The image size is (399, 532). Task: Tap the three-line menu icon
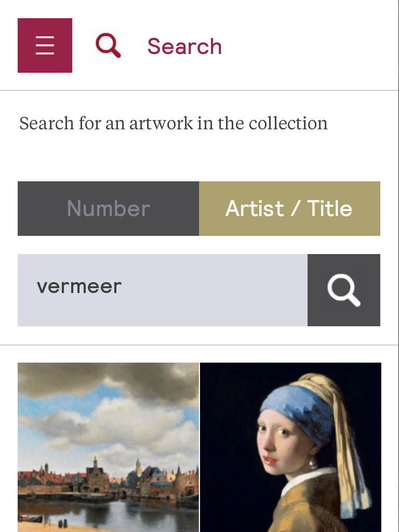(x=45, y=46)
